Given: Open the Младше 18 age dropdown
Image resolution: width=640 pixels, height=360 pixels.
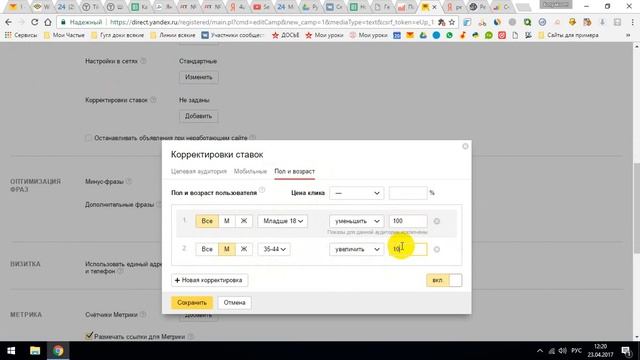Looking at the screenshot, I should 282,221.
